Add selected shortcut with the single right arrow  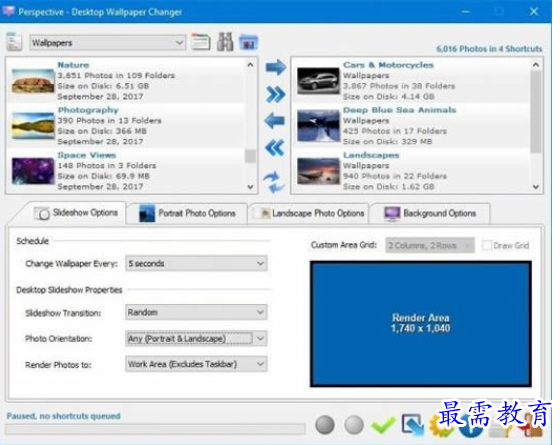tap(275, 67)
